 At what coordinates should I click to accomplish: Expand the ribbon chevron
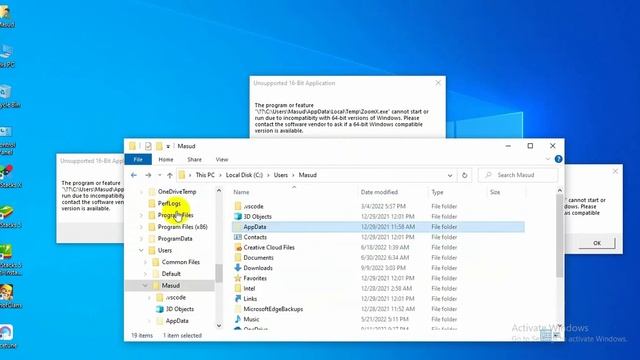(x=548, y=159)
